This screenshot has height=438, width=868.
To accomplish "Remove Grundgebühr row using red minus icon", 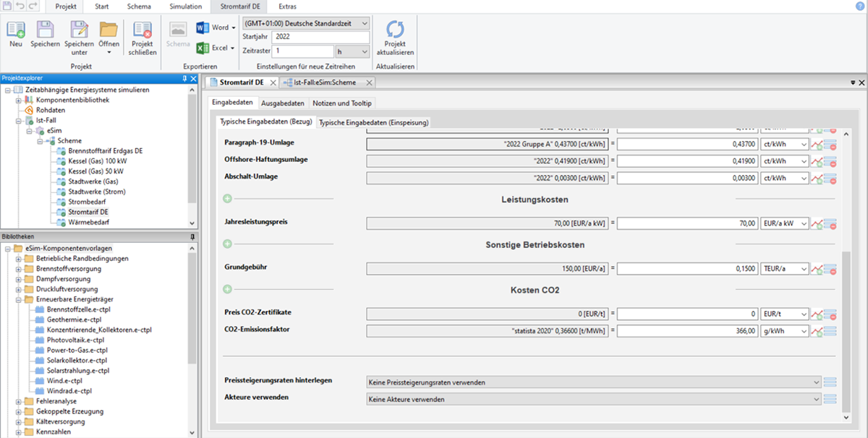I will pyautogui.click(x=830, y=269).
